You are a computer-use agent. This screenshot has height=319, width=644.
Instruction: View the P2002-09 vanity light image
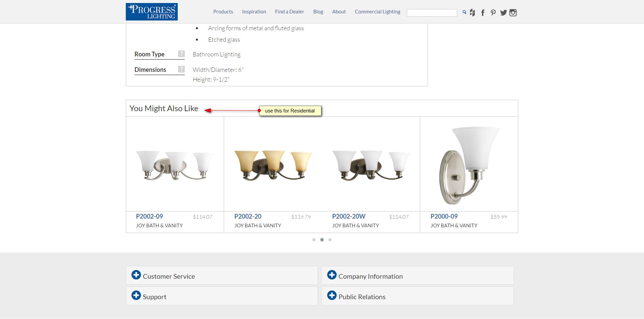pyautogui.click(x=175, y=165)
